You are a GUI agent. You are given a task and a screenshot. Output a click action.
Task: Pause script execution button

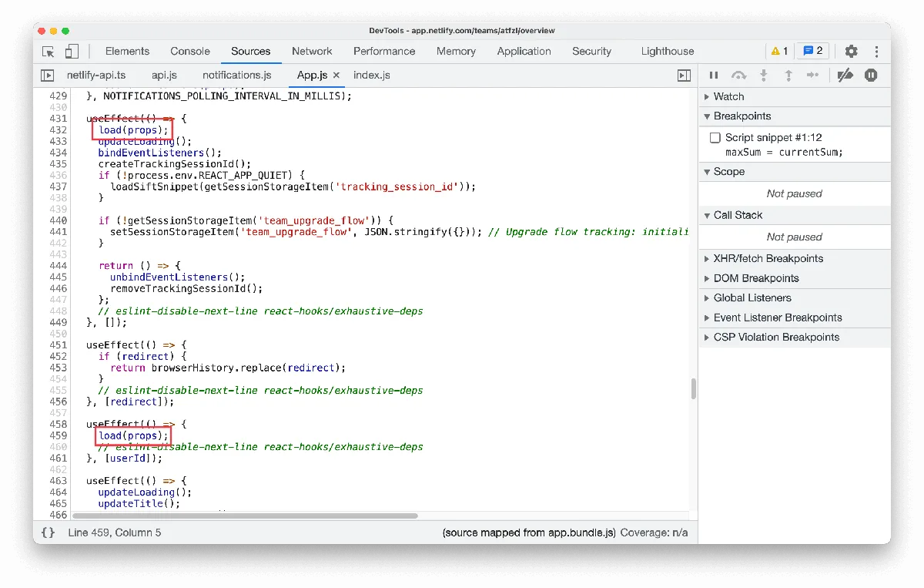pos(714,76)
